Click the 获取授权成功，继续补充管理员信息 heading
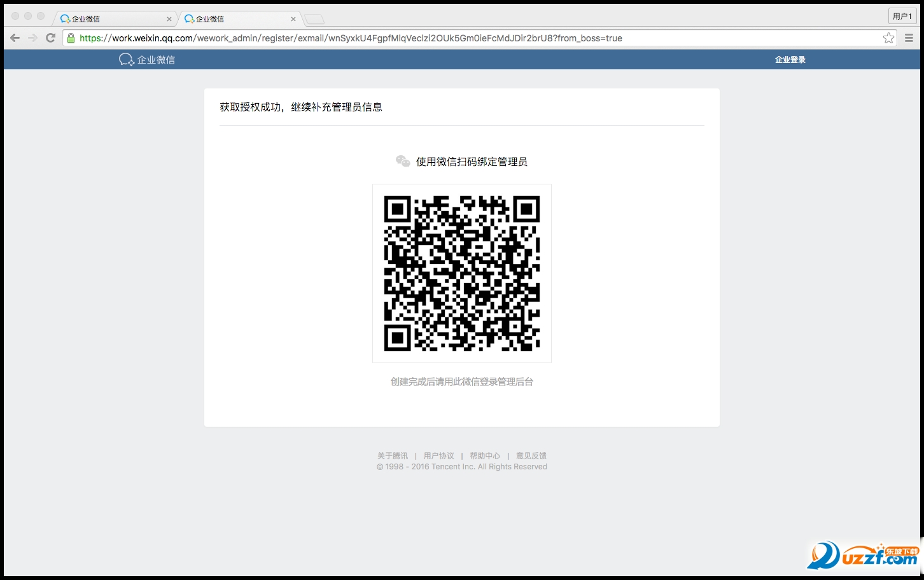Screen dimensions: 924x580 coord(301,107)
